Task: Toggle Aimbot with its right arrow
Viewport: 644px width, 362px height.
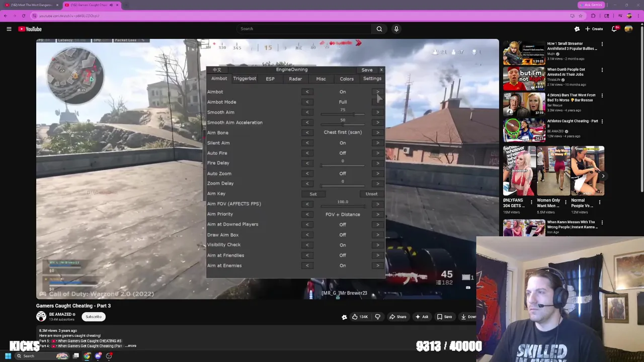Action: [x=378, y=92]
